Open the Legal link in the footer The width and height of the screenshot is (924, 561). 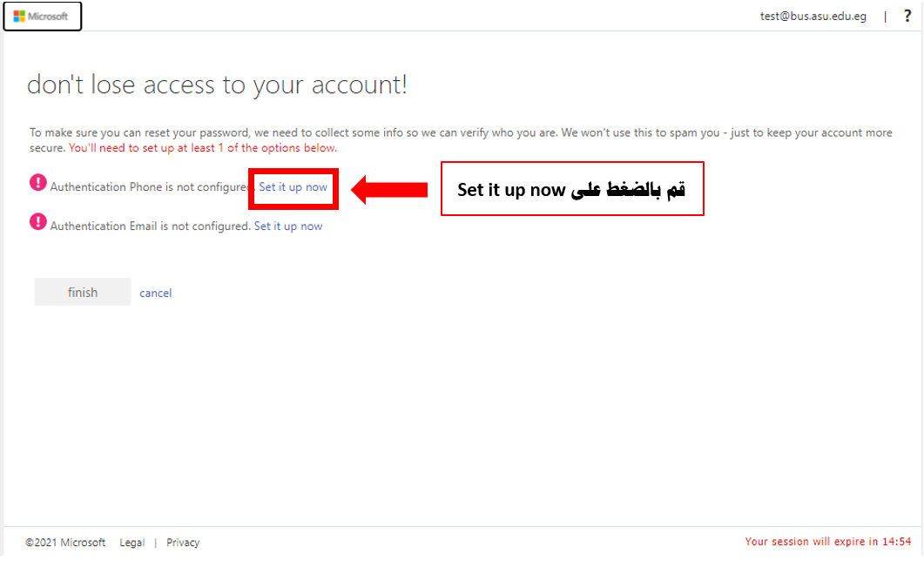[x=132, y=542]
